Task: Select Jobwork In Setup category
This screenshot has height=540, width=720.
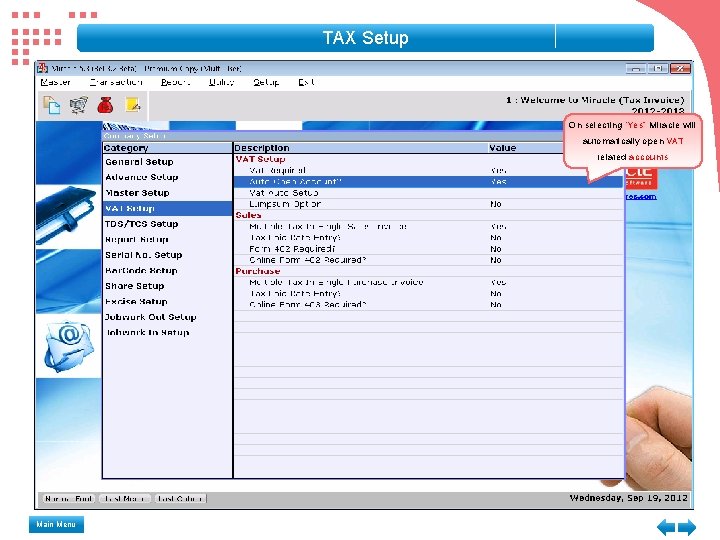Action: 168,332
